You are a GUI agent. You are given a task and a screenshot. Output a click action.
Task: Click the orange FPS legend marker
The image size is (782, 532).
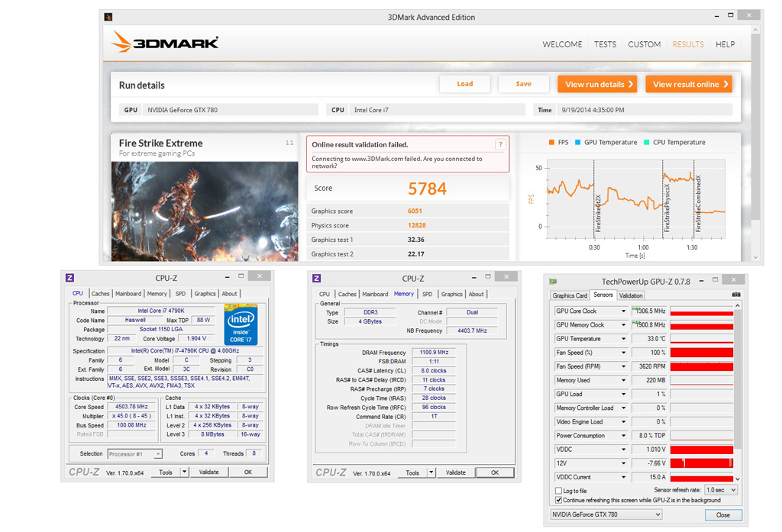click(551, 142)
